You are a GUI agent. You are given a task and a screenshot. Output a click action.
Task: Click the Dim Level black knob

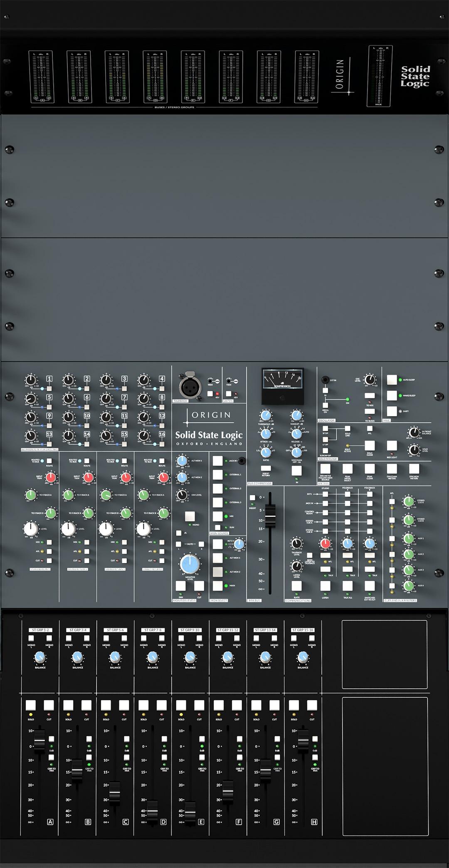pyautogui.click(x=182, y=495)
